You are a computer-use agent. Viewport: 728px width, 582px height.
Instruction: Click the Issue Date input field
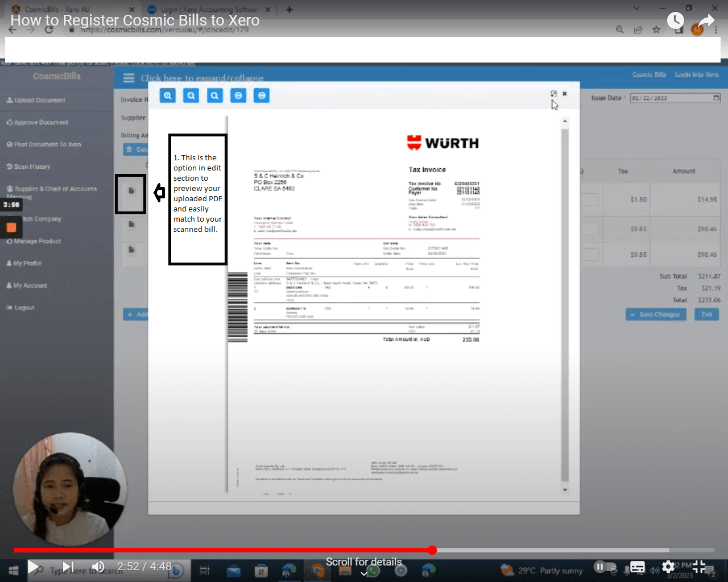(x=676, y=98)
